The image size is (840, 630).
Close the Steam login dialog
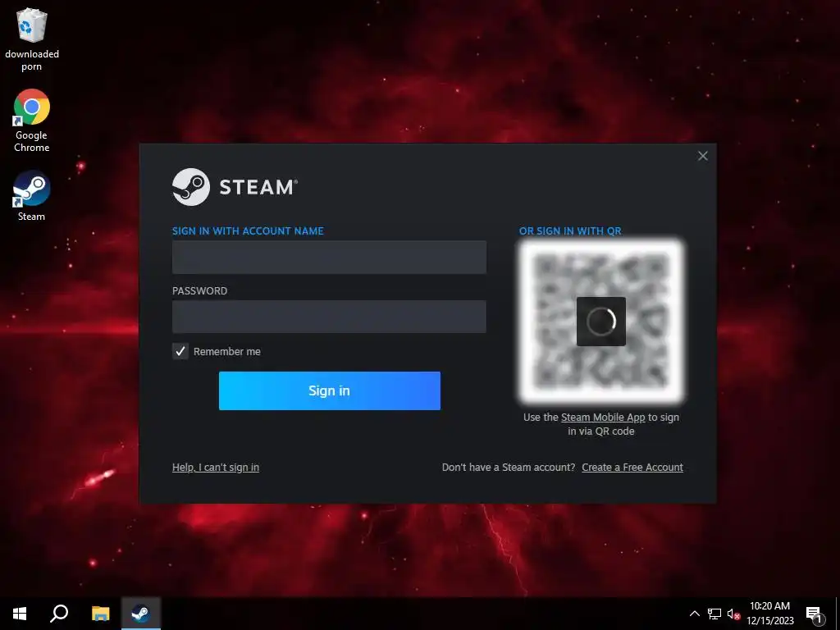coord(703,156)
